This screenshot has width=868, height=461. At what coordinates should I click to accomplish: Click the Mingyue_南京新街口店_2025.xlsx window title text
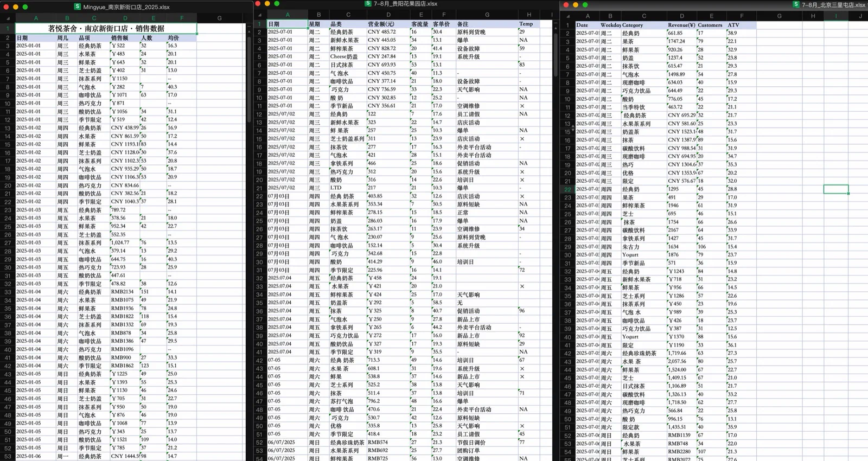(x=126, y=7)
